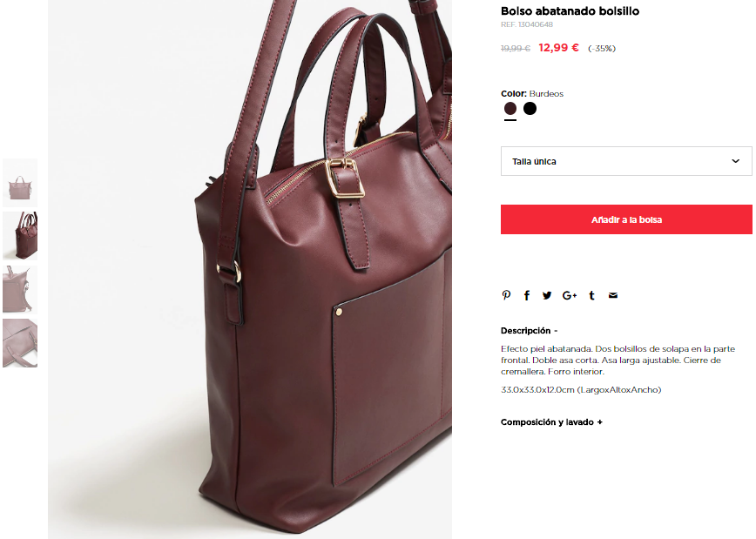Share product on Pinterest
This screenshot has width=756, height=539.
pyautogui.click(x=506, y=295)
